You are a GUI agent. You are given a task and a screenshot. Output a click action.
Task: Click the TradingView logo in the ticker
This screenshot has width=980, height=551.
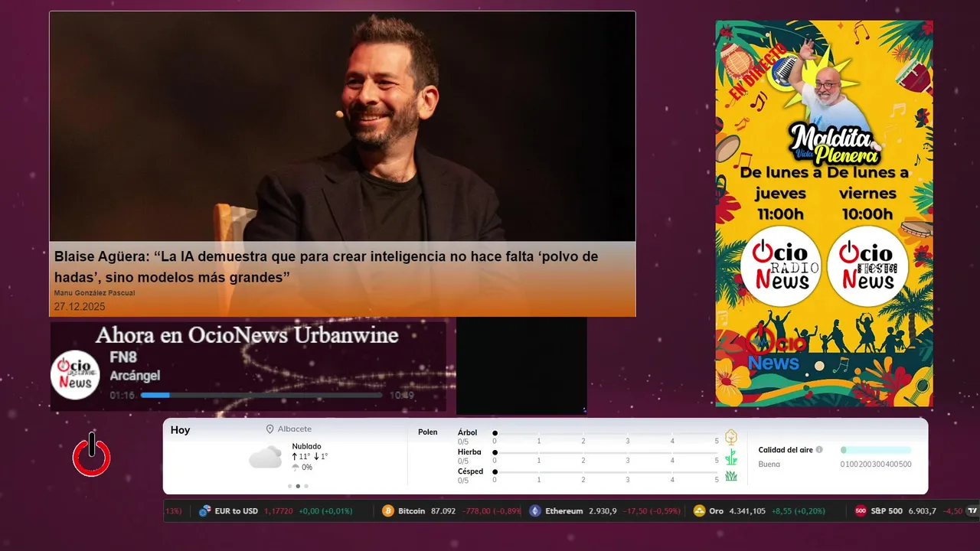972,510
